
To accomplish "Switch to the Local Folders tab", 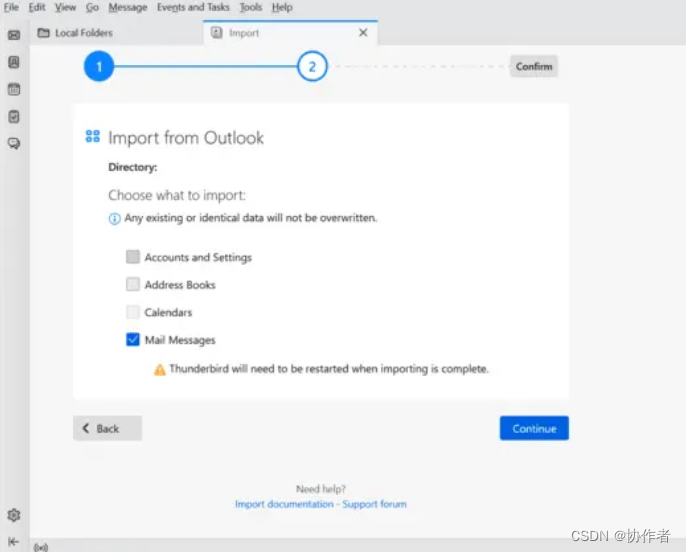I will tap(117, 33).
